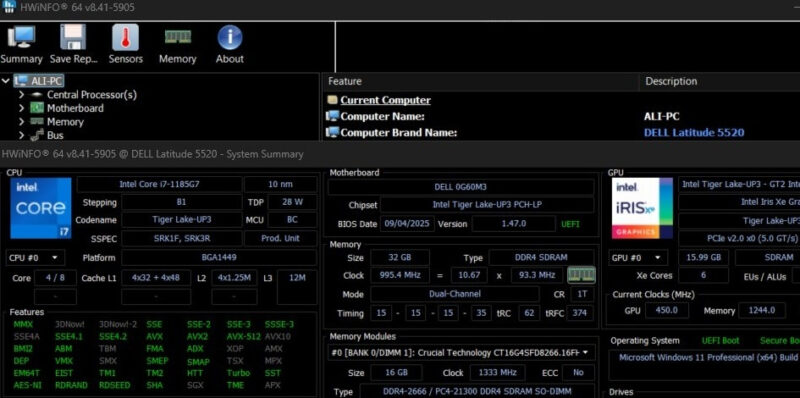Open the Sensors thermometer icon
Screen dimensions: 800x398
coord(126,38)
